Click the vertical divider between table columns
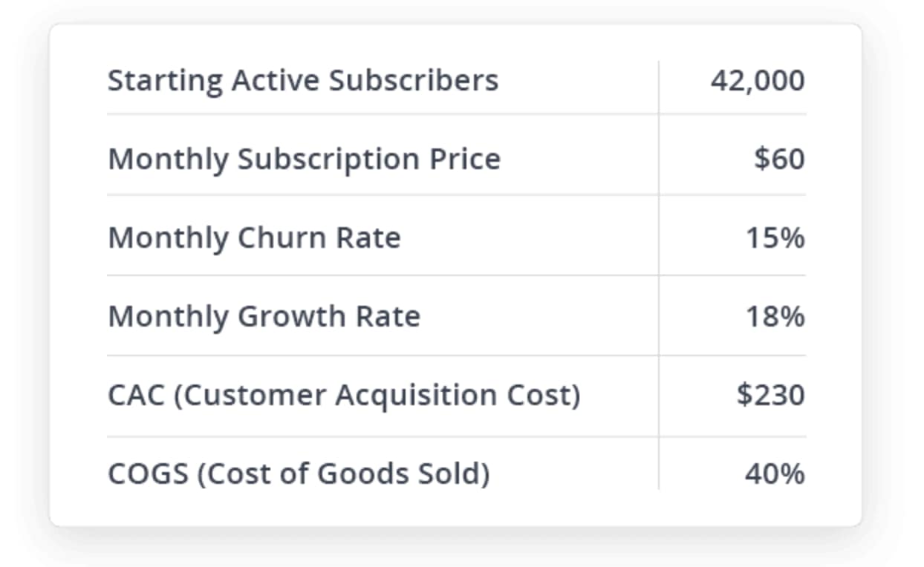The height and width of the screenshot is (567, 924). [658, 275]
